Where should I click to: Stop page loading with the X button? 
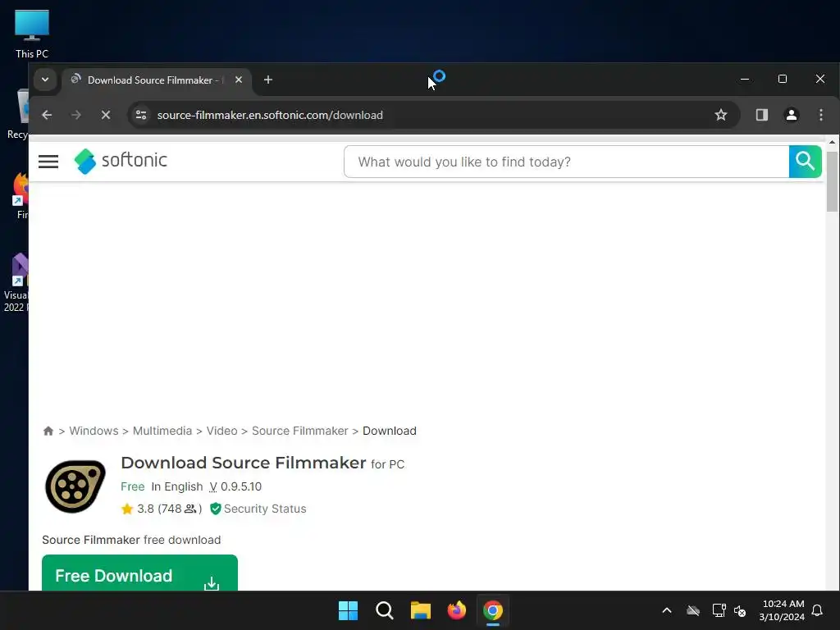tap(106, 115)
